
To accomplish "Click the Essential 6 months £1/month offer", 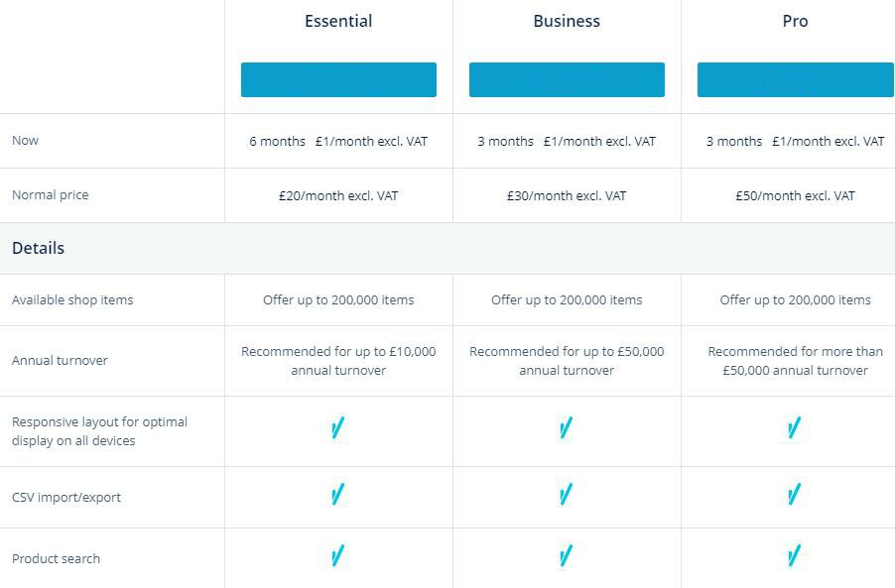I will [x=338, y=142].
